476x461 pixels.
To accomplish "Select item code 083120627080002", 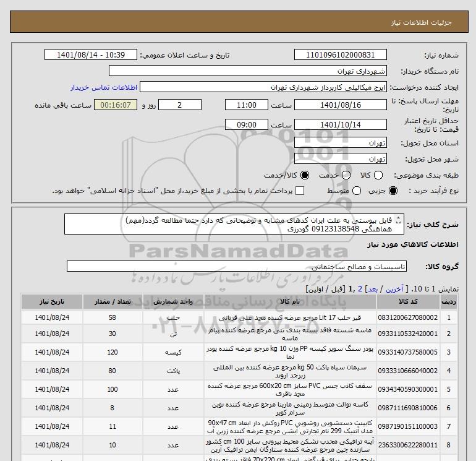I will click(x=408, y=317).
